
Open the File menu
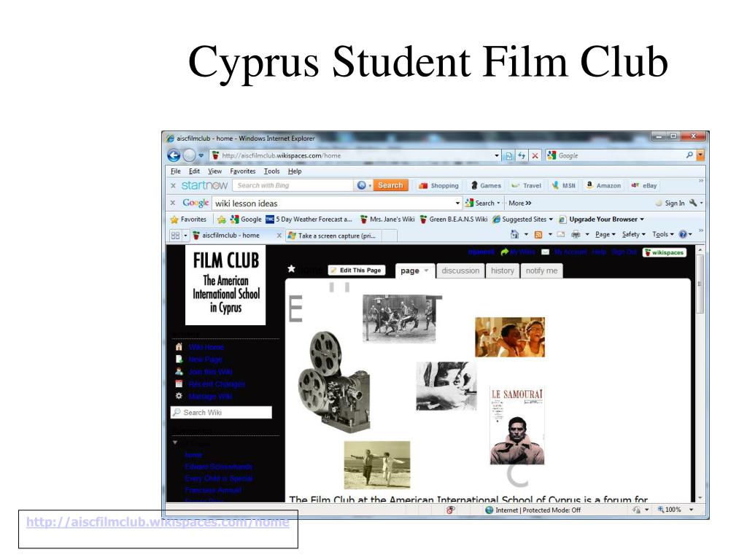[x=175, y=171]
